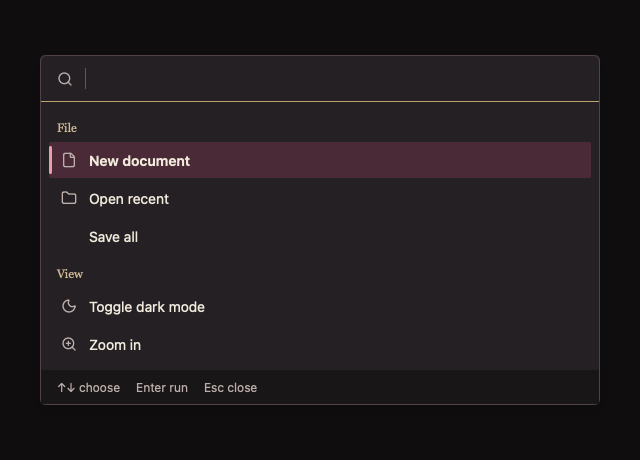
Task: Click the moon icon for dark mode
Action: click(x=69, y=306)
